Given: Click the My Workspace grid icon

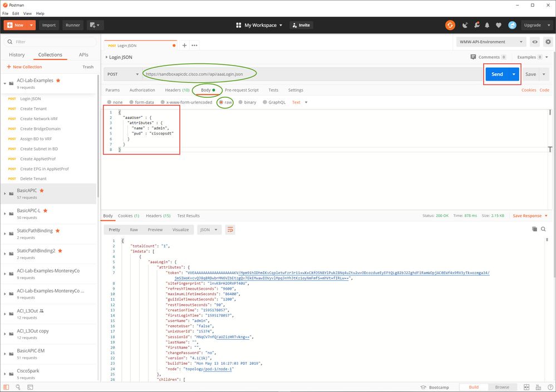Looking at the screenshot, I should coord(239,25).
